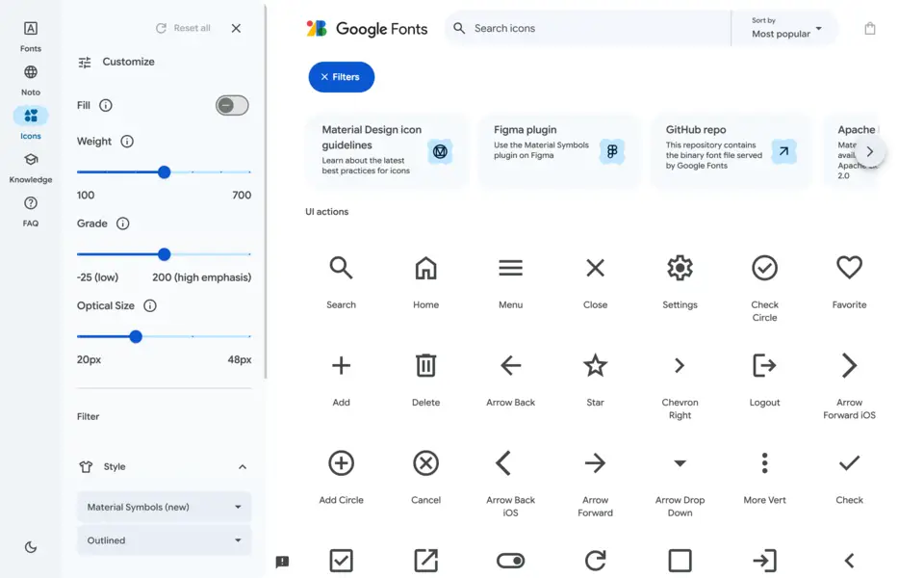
Task: Choose the Cancel icon
Action: click(425, 463)
